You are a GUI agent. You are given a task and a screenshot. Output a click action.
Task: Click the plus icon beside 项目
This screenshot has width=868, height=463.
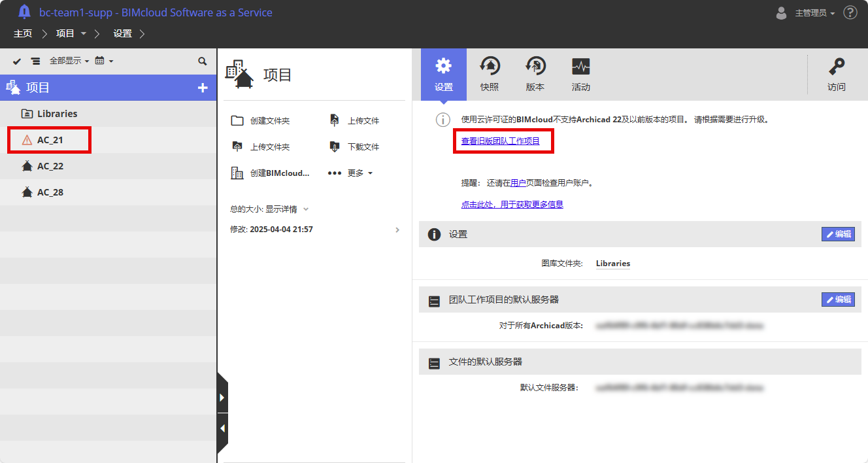(x=203, y=88)
